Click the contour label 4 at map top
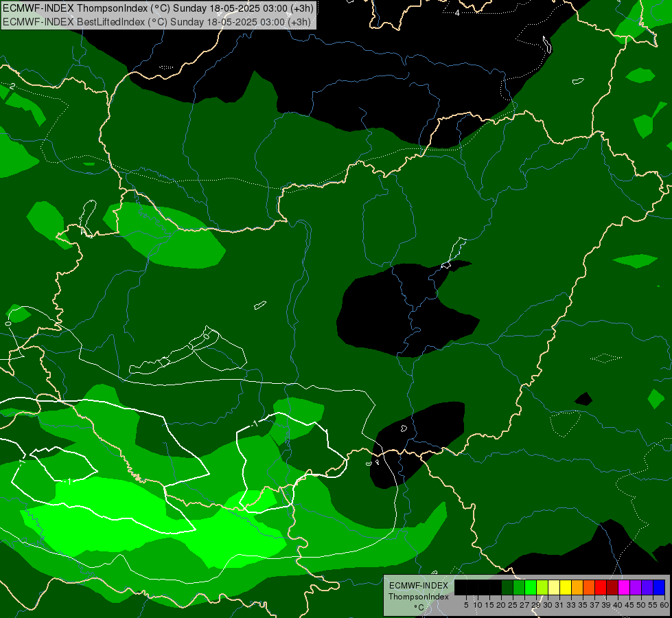The height and width of the screenshot is (618, 672). [457, 13]
